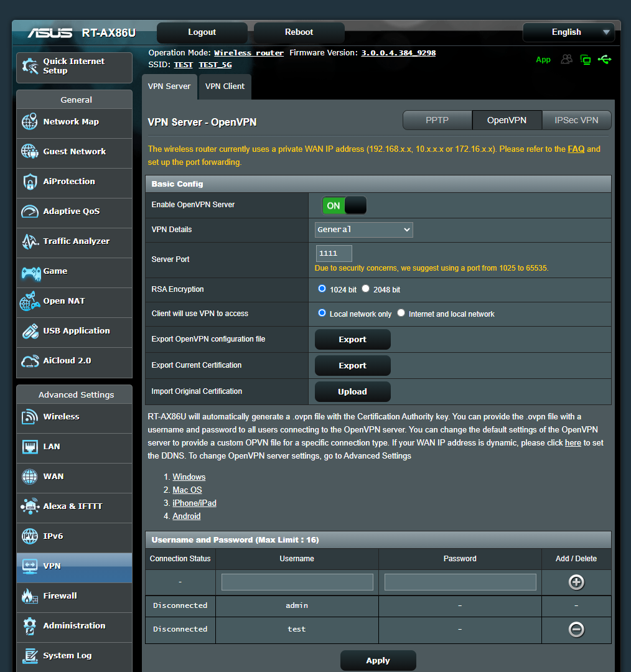The width and height of the screenshot is (631, 672).
Task: Open the VPN Details dropdown
Action: pyautogui.click(x=363, y=230)
